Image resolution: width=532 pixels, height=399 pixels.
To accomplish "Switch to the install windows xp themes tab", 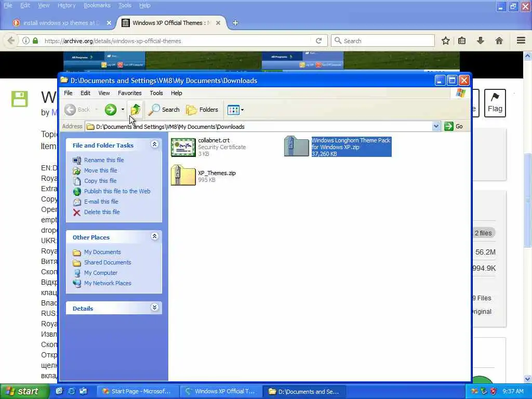I will pyautogui.click(x=61, y=23).
